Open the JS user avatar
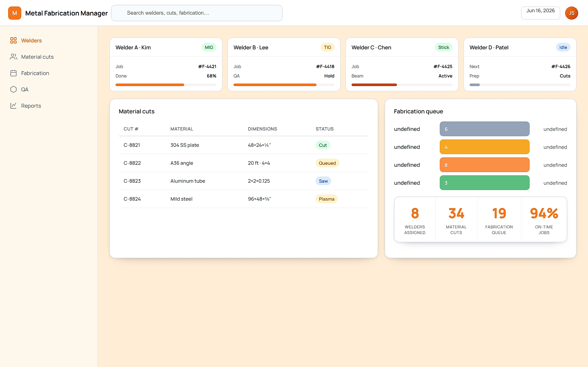This screenshot has height=367, width=588. point(571,13)
